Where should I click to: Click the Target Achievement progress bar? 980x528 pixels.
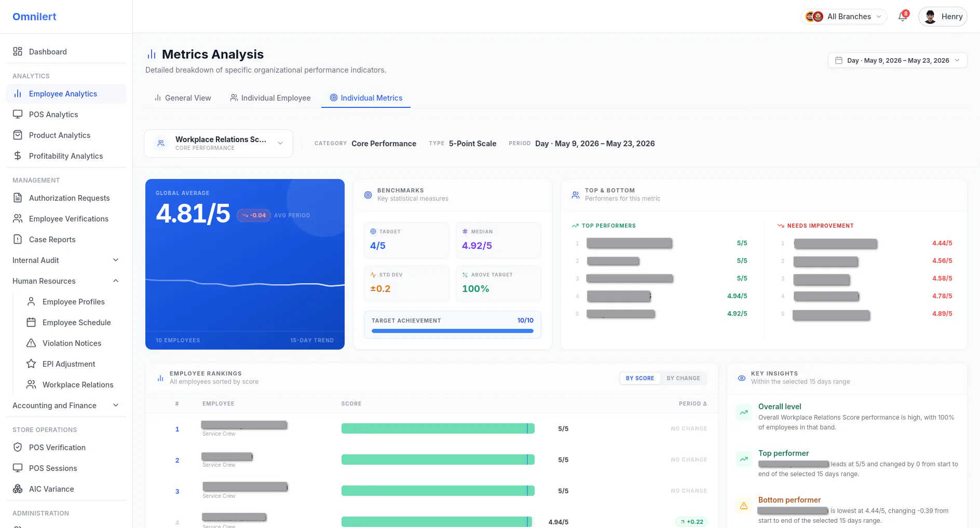point(453,331)
